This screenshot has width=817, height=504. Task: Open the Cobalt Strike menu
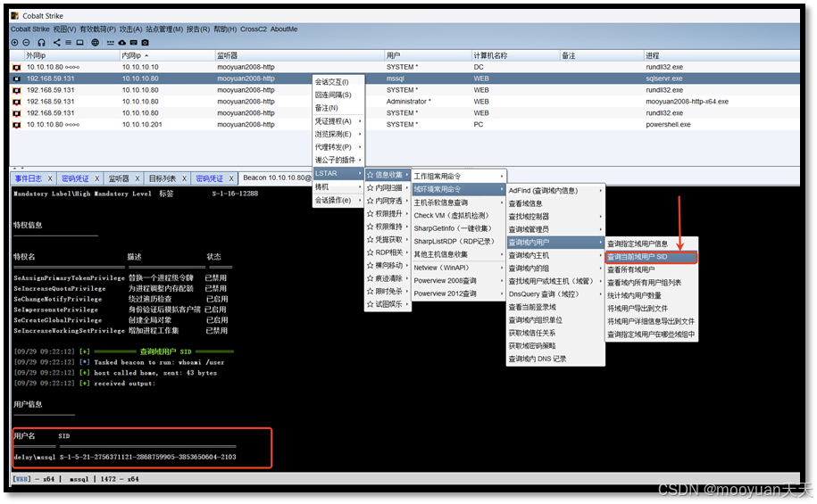click(x=30, y=29)
